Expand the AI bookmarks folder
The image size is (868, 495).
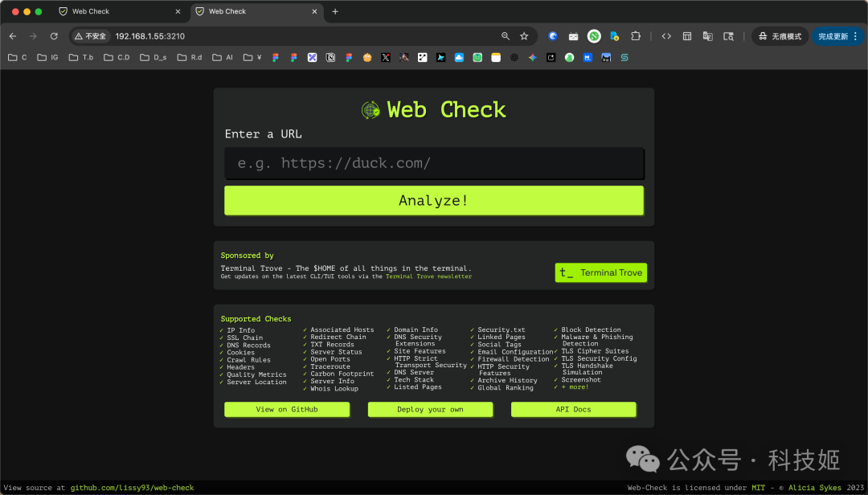[223, 57]
